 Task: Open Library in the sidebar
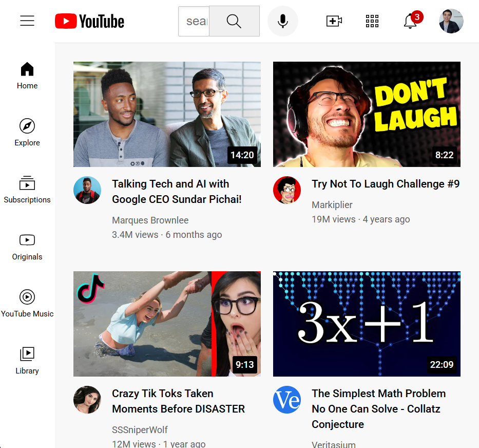27,361
